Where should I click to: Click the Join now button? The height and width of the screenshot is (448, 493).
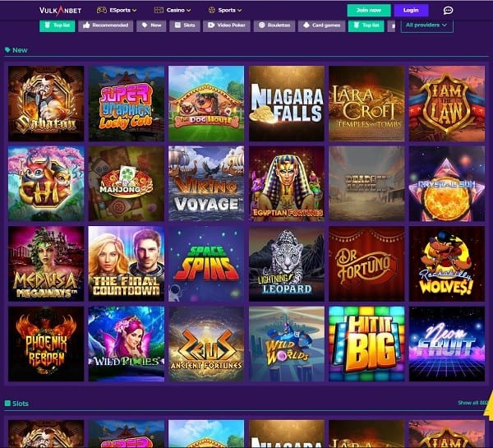coord(369,11)
